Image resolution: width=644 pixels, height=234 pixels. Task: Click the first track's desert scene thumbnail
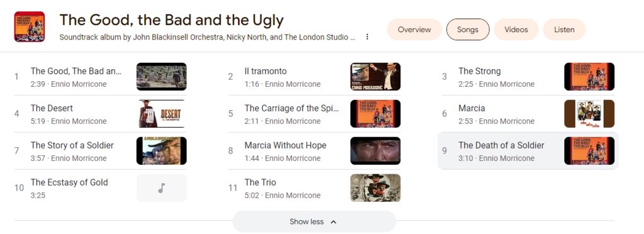coord(161,77)
